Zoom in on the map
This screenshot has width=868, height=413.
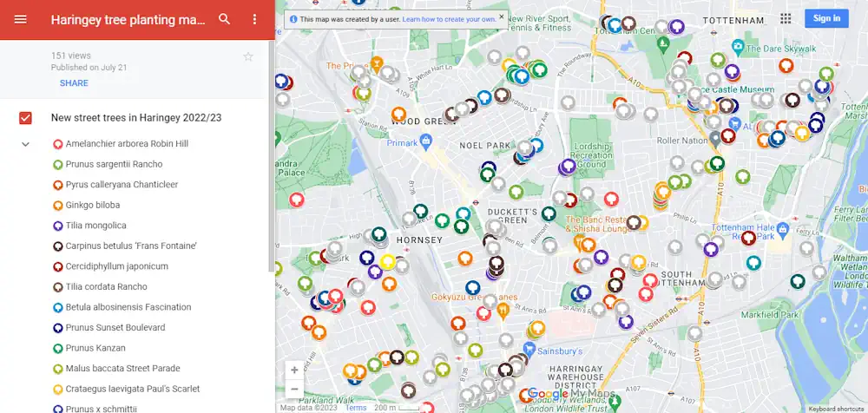coord(294,370)
